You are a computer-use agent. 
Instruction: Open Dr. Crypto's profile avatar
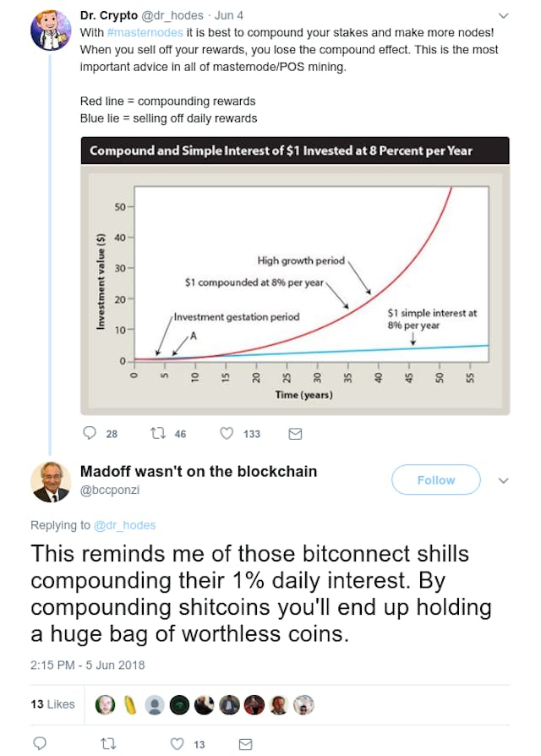(x=49, y=25)
